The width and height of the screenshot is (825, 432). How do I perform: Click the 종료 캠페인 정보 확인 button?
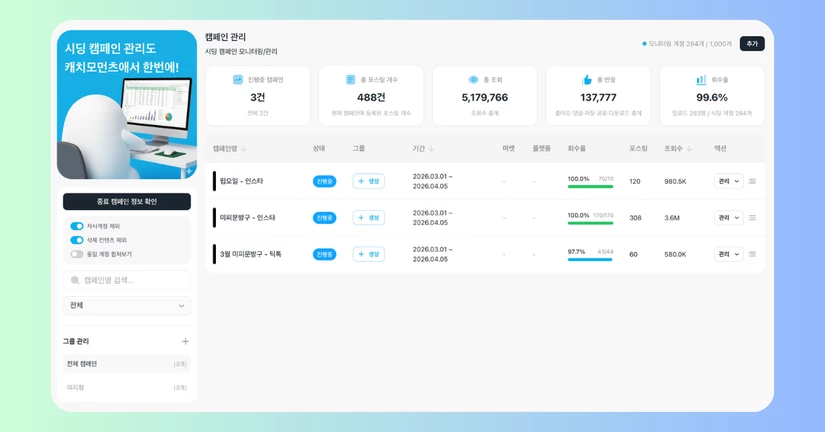127,202
